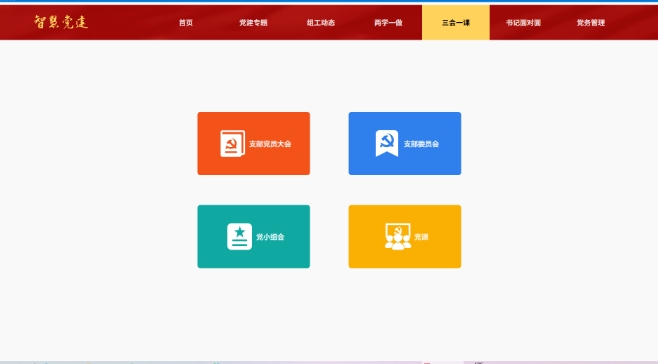Click the orange 支部党员大会 card

click(254, 144)
